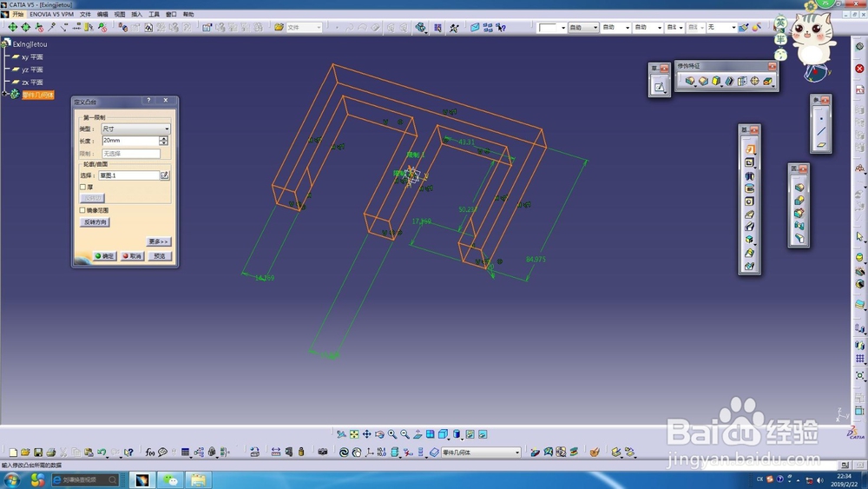Screen dimensions: 868x489
Task: Open the 编辑 edit menu
Action: [102, 14]
